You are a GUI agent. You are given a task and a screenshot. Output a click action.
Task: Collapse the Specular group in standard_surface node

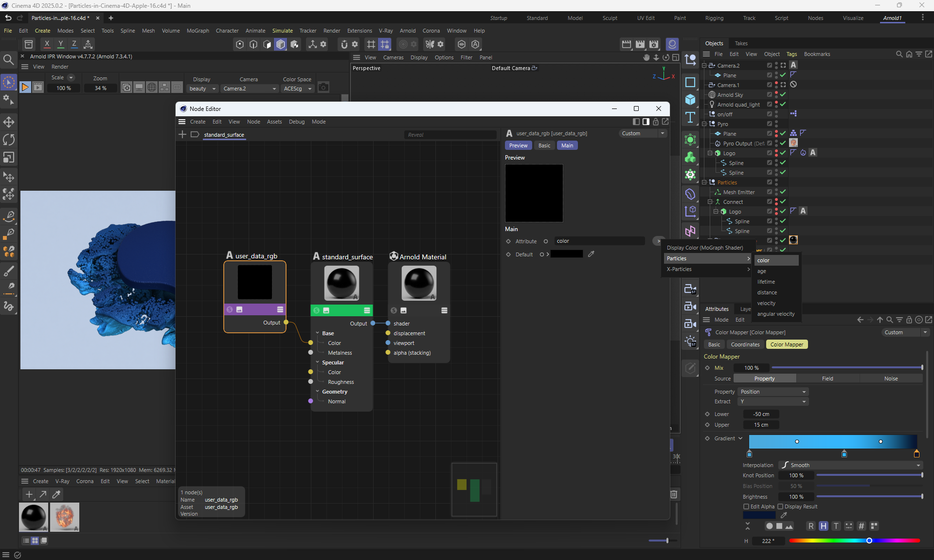318,362
